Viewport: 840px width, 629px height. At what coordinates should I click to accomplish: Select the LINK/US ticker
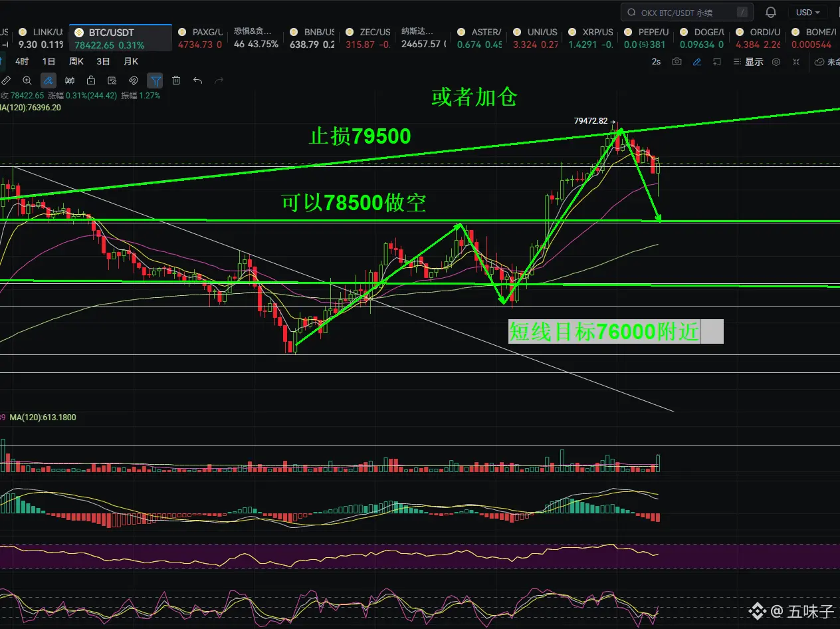(x=41, y=38)
